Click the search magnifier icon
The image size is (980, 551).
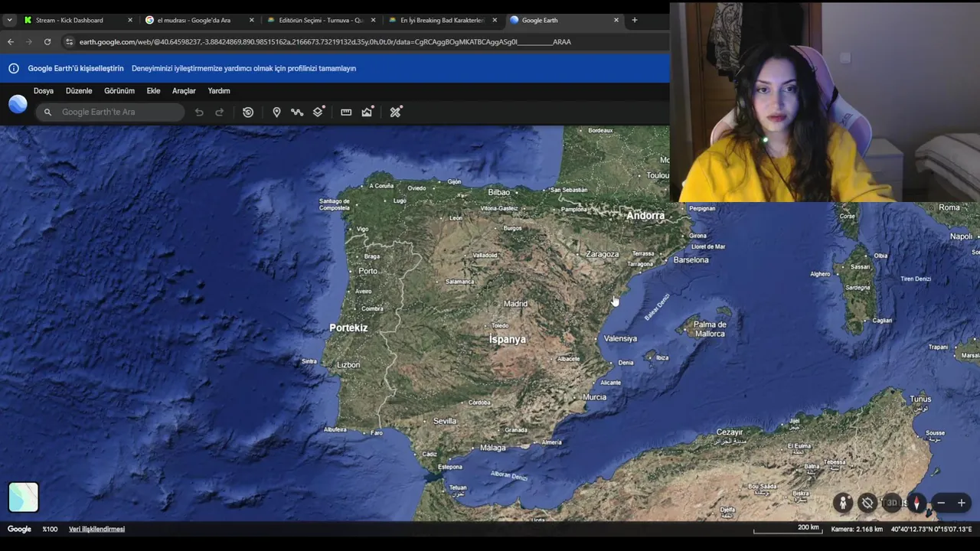(x=47, y=112)
